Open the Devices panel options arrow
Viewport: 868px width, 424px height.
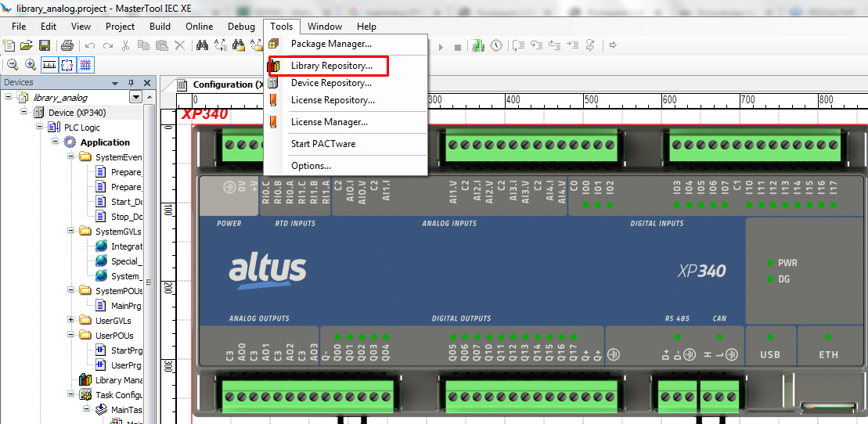115,83
